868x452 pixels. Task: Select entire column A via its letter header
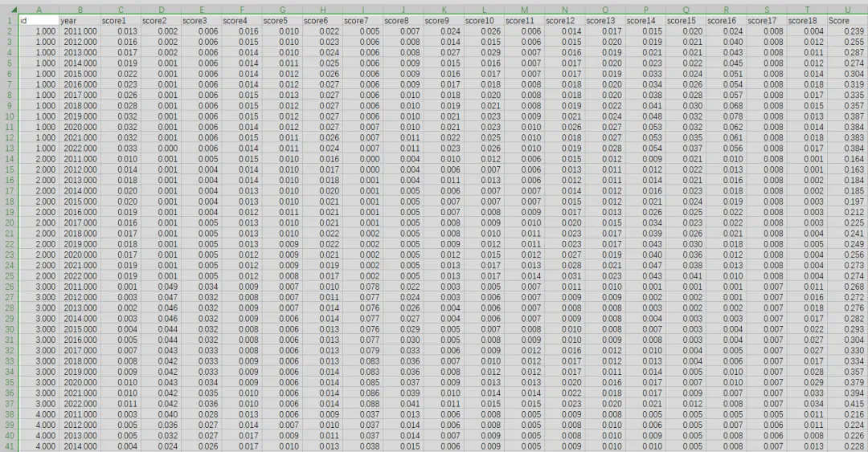pos(39,10)
